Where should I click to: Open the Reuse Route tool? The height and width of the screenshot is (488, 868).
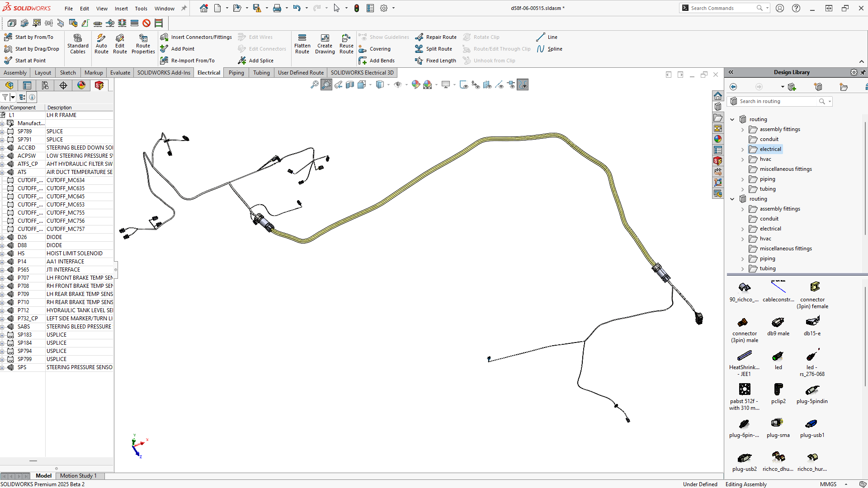[346, 44]
